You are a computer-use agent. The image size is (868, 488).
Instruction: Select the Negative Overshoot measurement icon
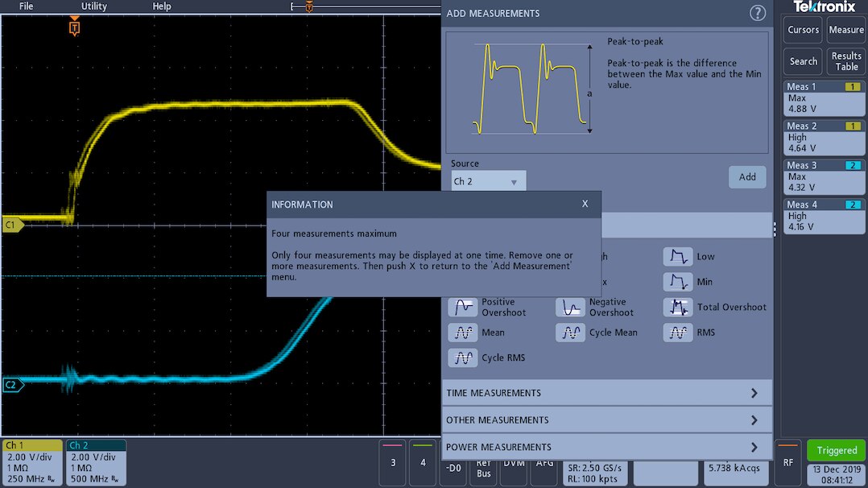pos(570,307)
